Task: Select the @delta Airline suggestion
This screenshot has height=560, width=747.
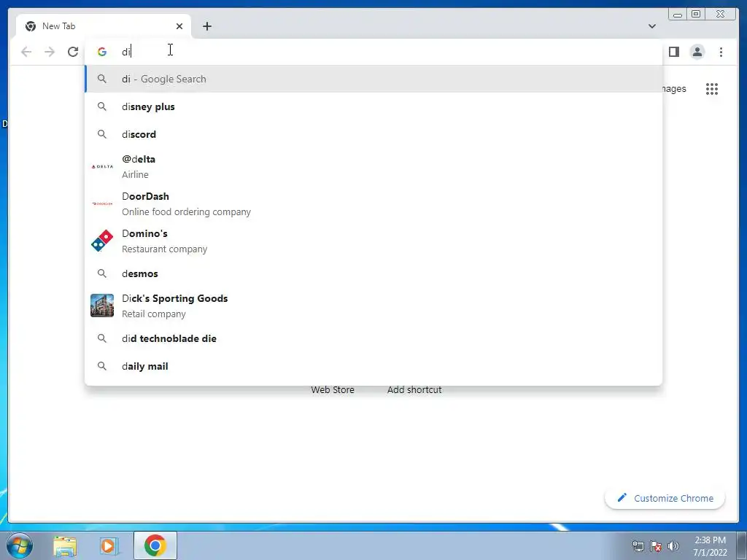Action: [373, 167]
